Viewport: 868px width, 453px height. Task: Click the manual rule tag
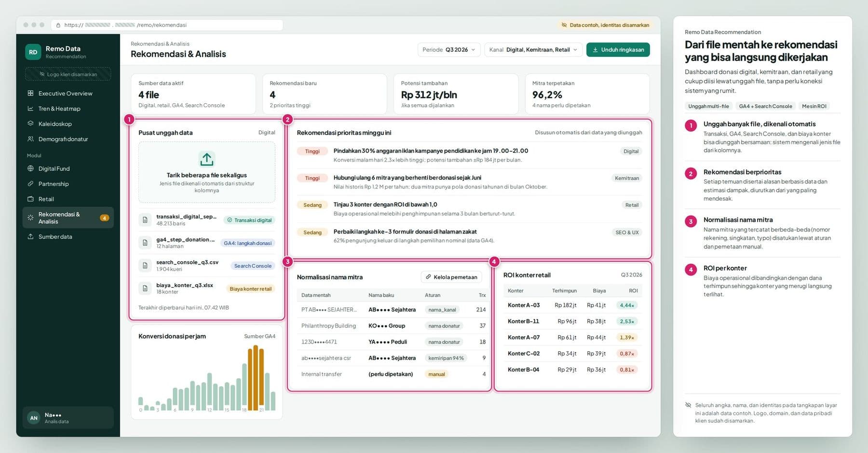(x=436, y=374)
